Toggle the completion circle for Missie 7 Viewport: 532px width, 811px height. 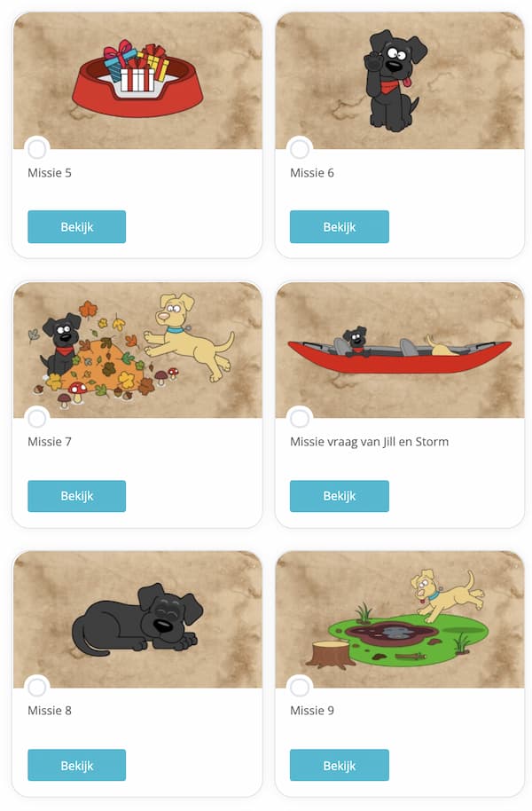point(37,418)
